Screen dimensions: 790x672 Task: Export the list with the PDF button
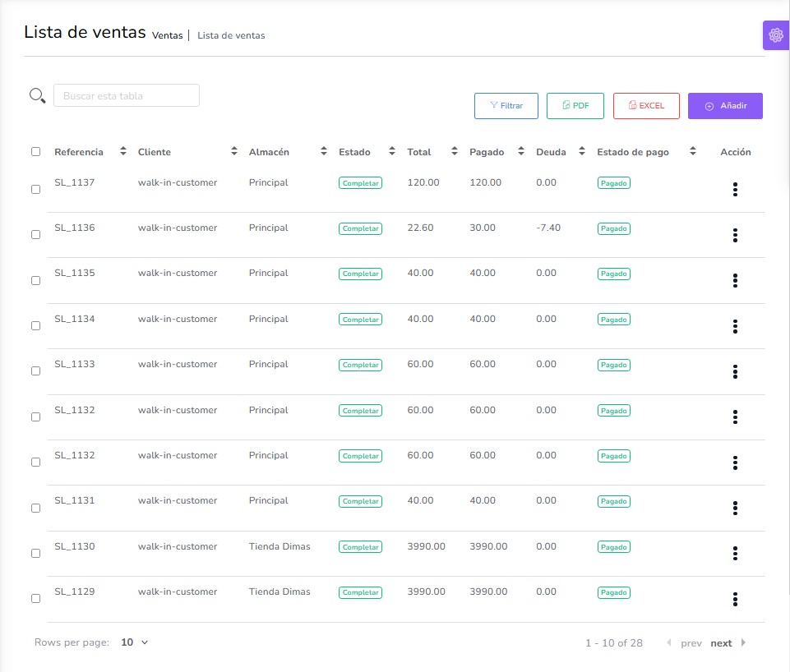pyautogui.click(x=575, y=106)
